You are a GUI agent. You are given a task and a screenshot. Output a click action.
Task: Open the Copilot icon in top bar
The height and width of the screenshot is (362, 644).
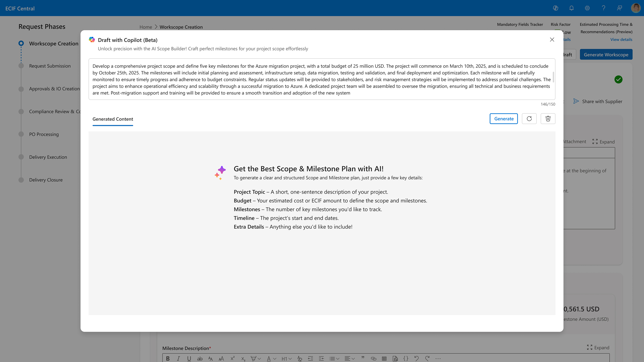(555, 8)
